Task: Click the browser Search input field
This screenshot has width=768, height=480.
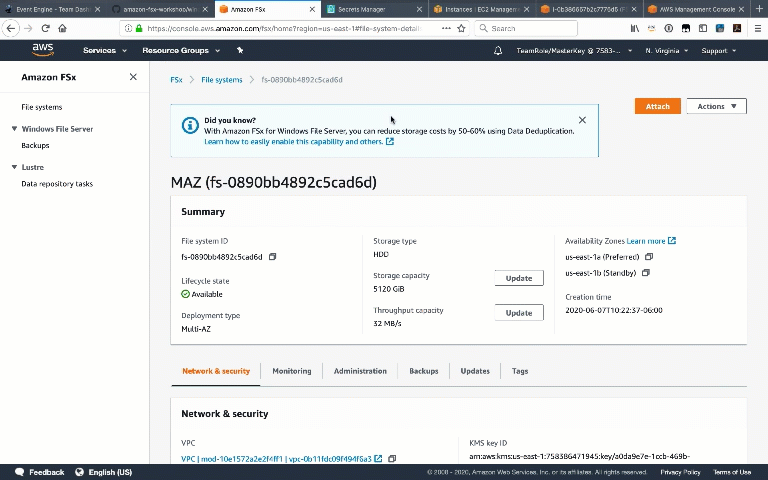Action: click(x=526, y=28)
